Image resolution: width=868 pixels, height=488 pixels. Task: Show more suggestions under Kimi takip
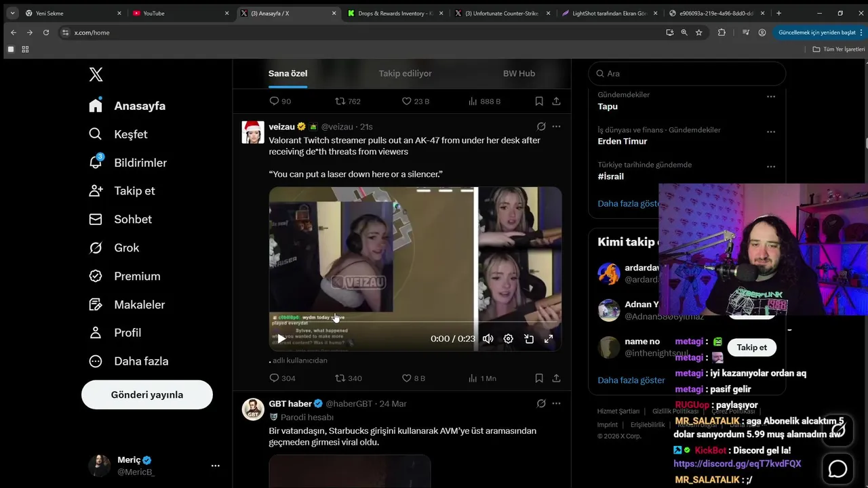point(631,380)
